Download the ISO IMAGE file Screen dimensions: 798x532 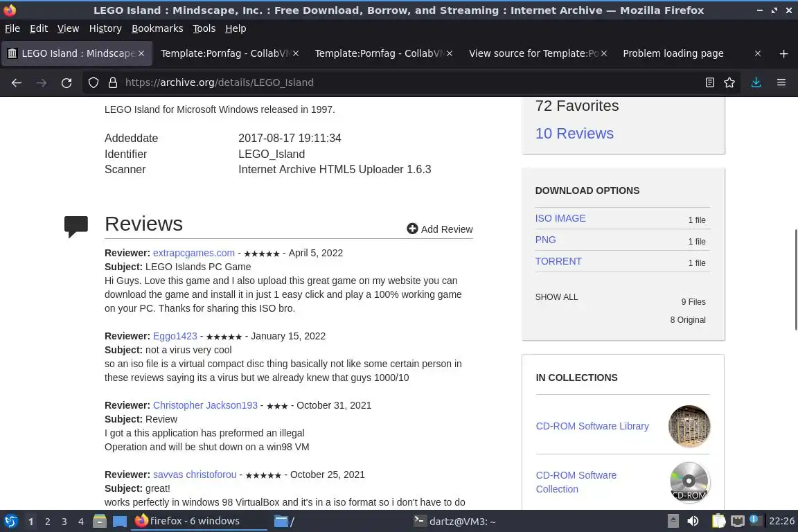(x=560, y=218)
